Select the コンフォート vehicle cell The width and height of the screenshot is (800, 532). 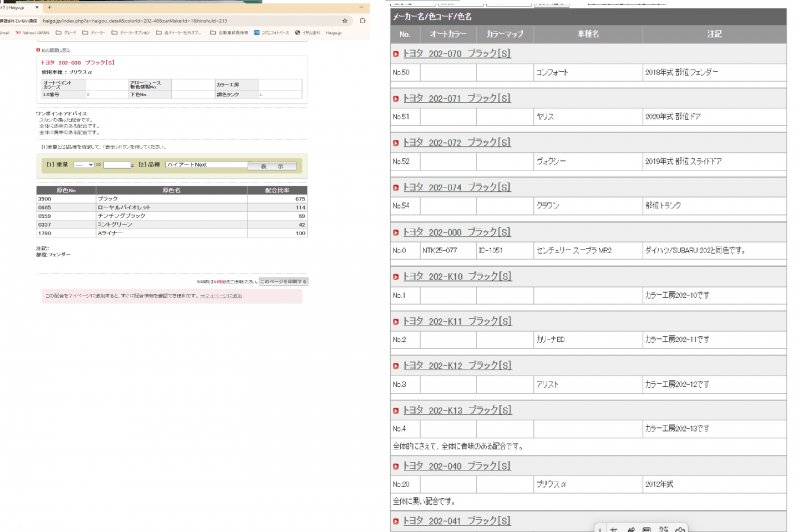[588, 72]
